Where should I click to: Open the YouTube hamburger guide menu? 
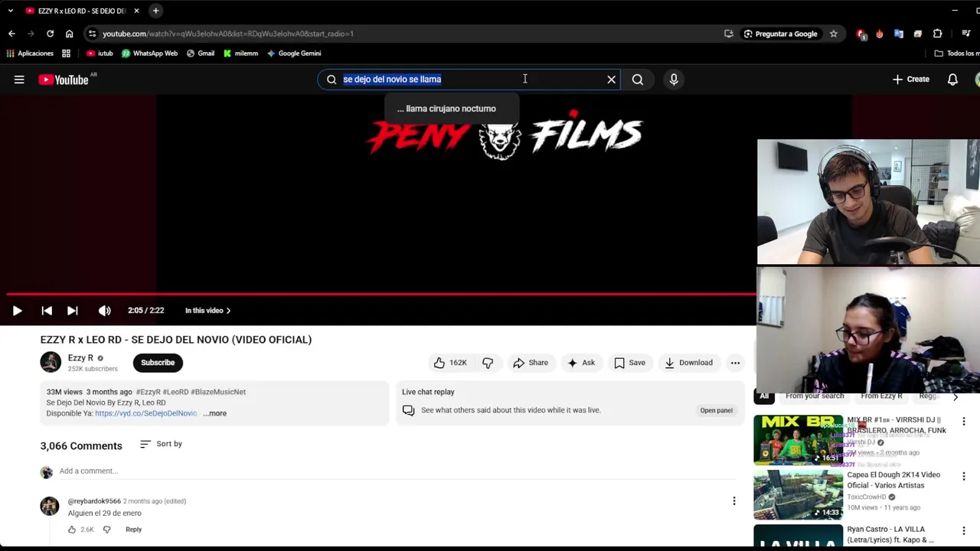click(19, 80)
